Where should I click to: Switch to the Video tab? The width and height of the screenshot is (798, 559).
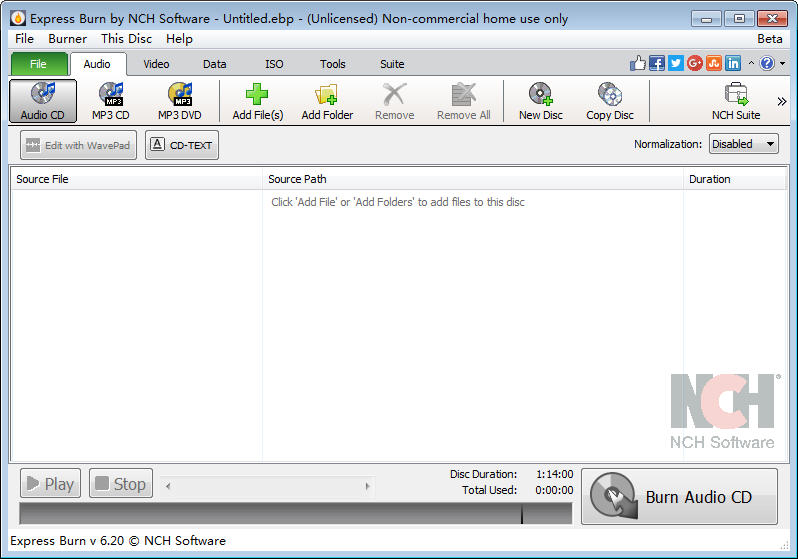pos(156,64)
